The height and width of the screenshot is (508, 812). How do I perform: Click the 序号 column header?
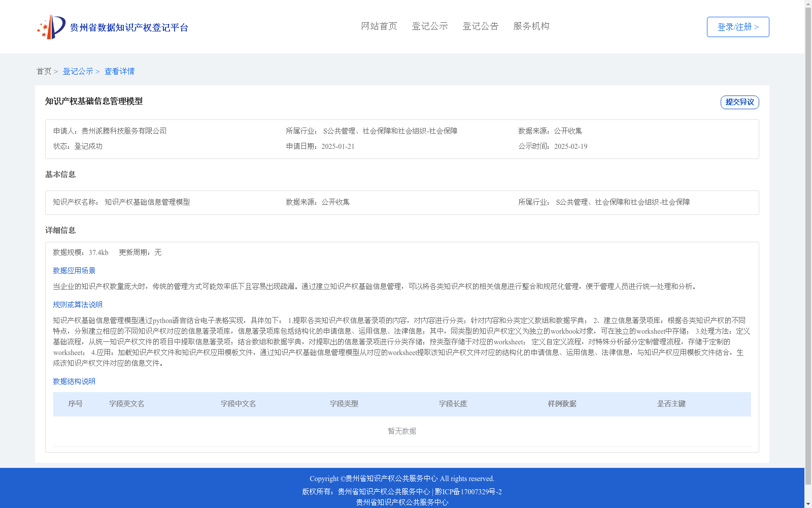coord(76,404)
